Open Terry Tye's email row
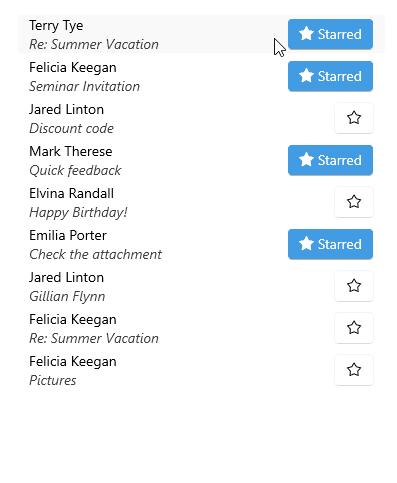 [201, 34]
